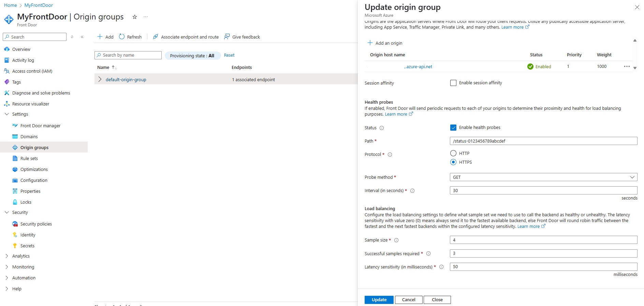Select Access control (IAM) icon

(7, 71)
